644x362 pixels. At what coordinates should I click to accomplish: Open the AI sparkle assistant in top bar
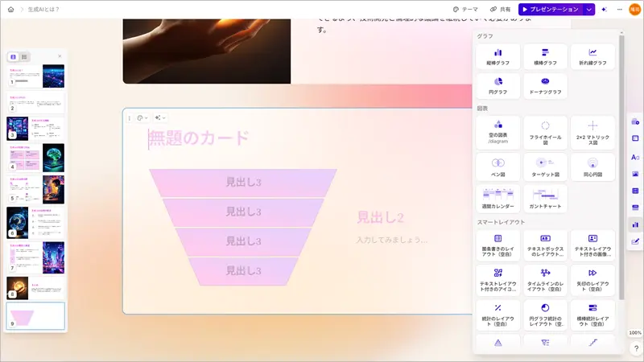tap(604, 9)
